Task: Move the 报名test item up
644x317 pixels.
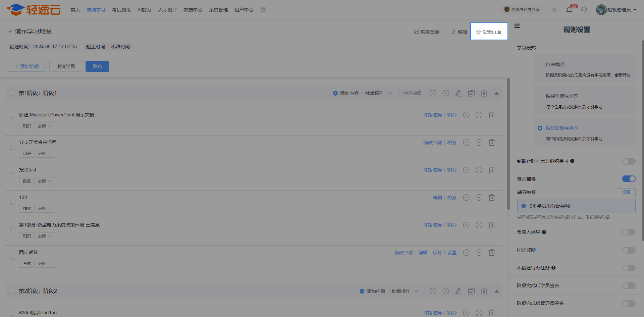Action: 466,170
